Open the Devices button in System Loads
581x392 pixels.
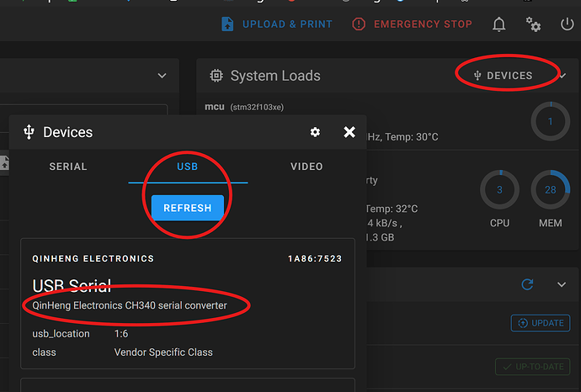(x=504, y=76)
